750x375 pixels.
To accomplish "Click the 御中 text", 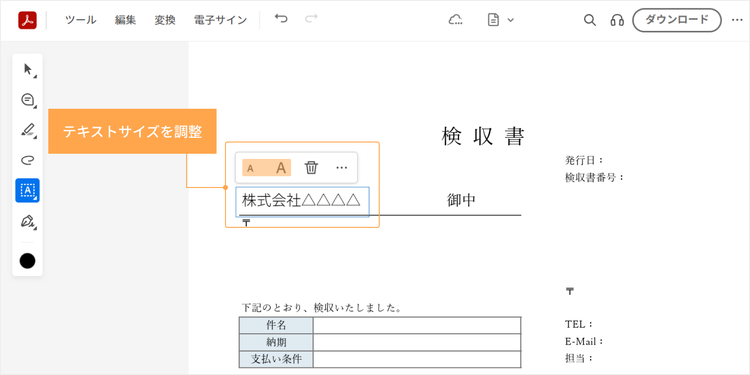I will [462, 201].
